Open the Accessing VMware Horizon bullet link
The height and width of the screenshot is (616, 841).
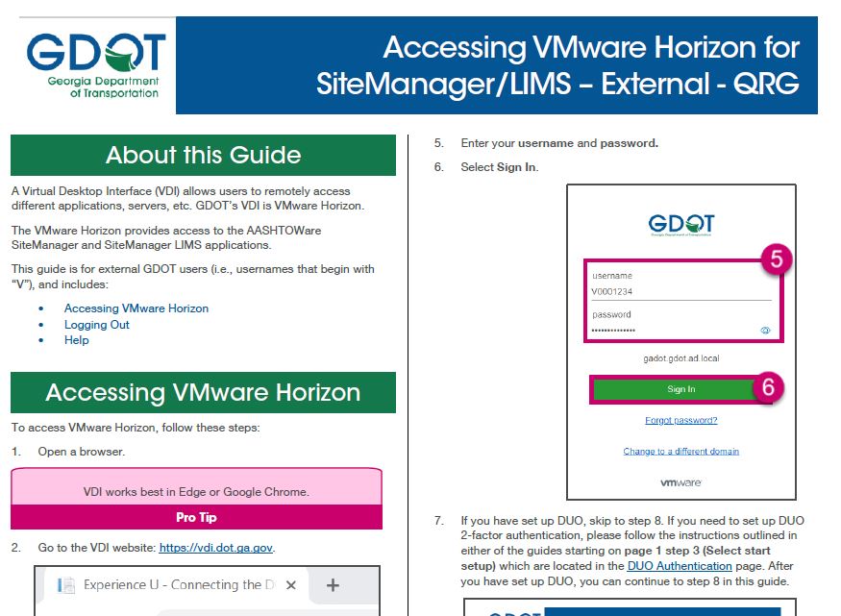pos(136,308)
